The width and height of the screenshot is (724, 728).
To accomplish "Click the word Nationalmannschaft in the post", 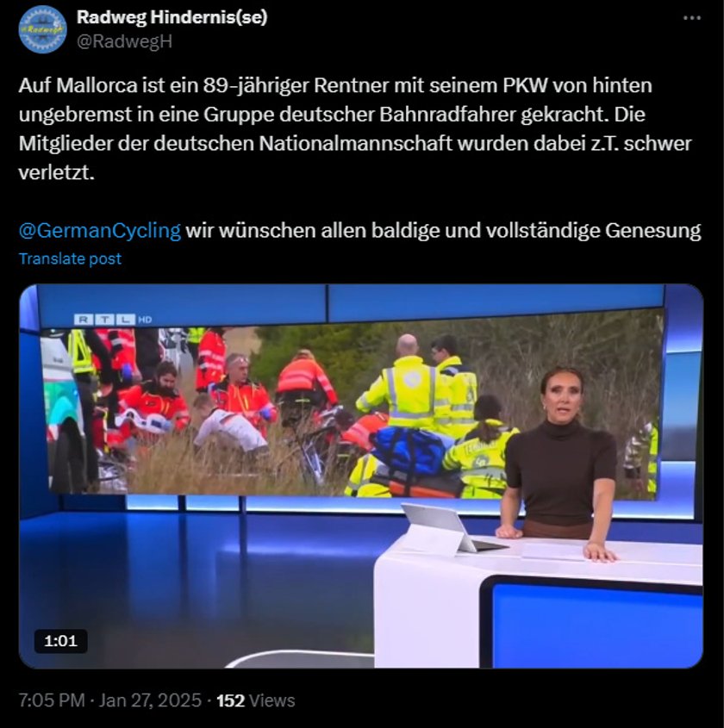I will pyautogui.click(x=355, y=144).
